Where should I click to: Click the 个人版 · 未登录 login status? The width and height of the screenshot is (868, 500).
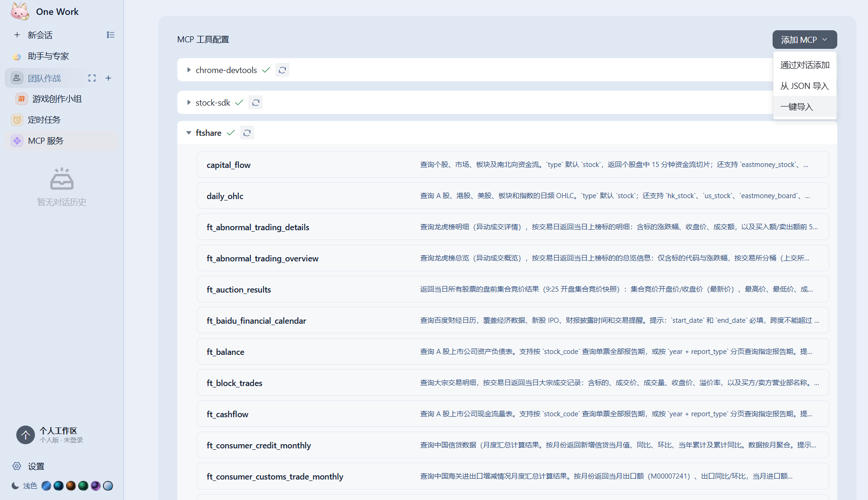61,440
